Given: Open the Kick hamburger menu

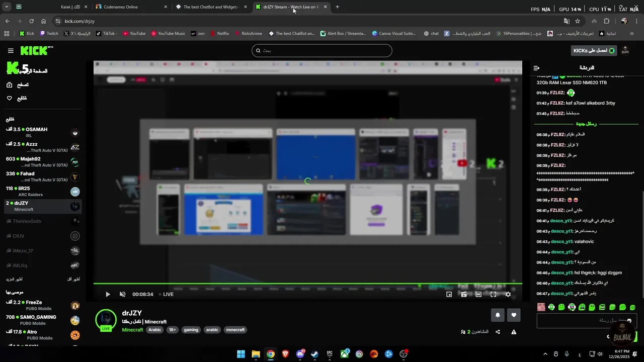Looking at the screenshot, I should [x=11, y=51].
